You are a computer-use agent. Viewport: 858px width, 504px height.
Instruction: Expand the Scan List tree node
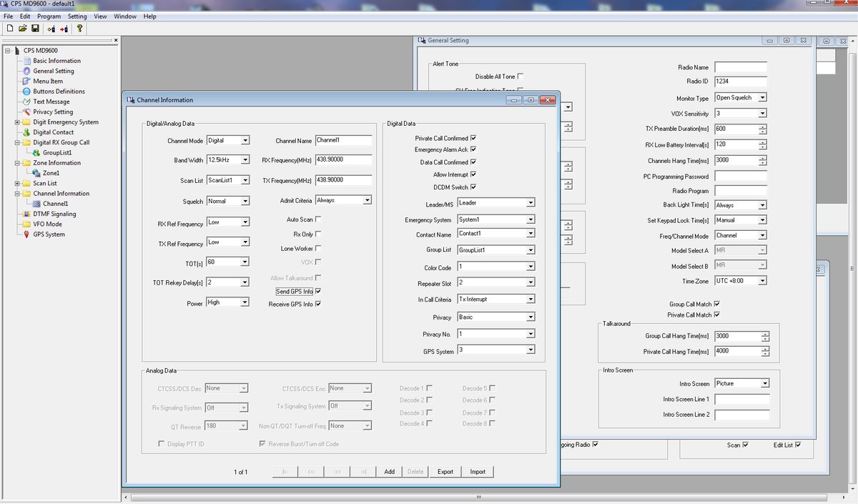pos(17,184)
